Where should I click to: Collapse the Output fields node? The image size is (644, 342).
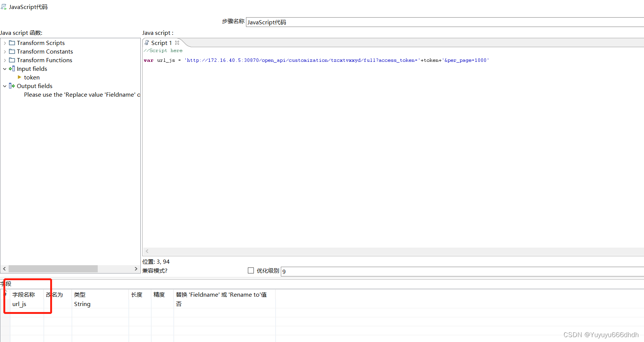pyautogui.click(x=5, y=86)
